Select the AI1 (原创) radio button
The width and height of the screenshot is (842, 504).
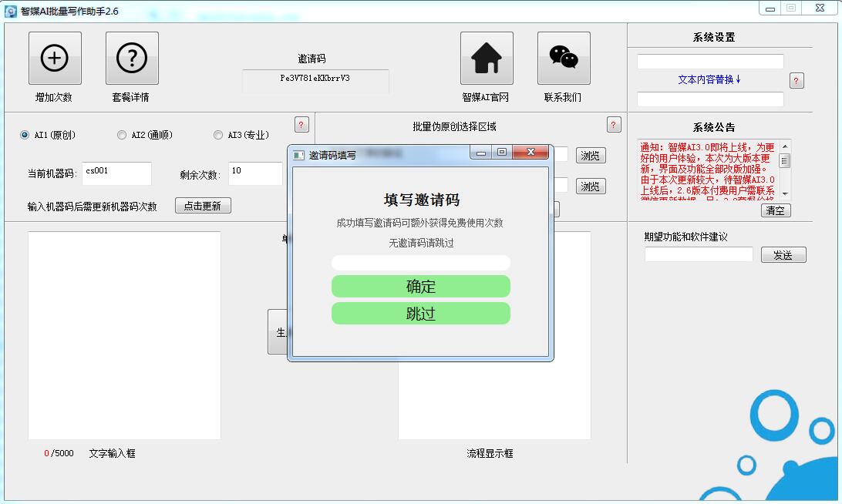[x=24, y=136]
